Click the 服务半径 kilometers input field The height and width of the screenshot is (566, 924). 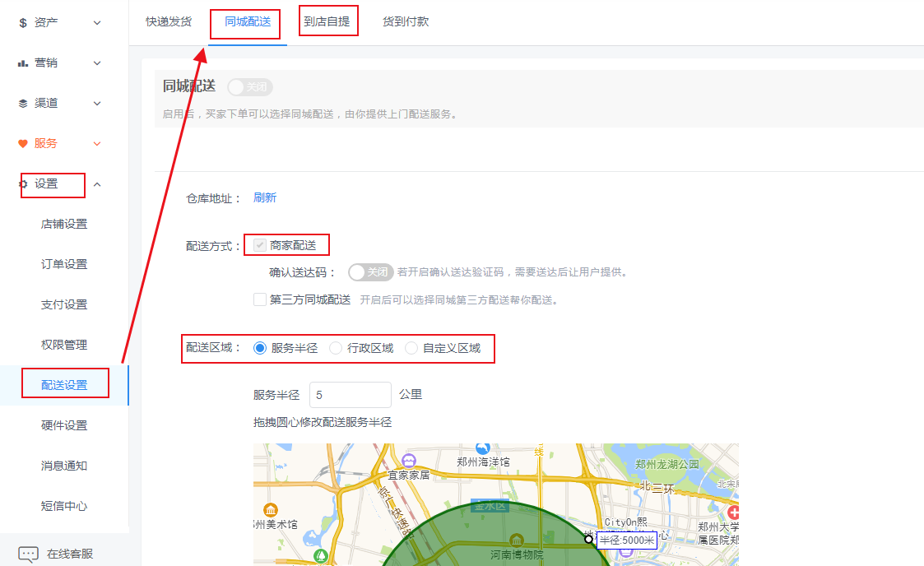(x=350, y=395)
